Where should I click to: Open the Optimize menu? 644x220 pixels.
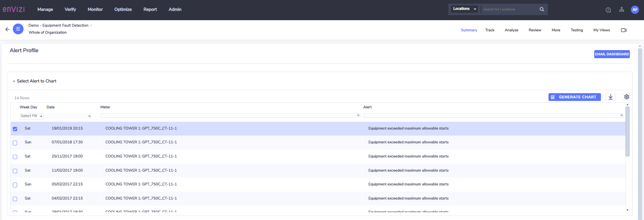coord(123,9)
